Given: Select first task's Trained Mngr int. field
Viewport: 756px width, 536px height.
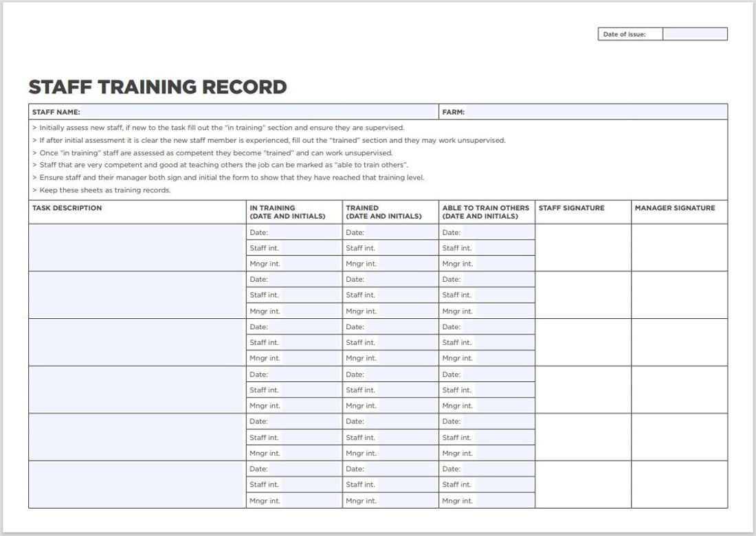Looking at the screenshot, I should 408,264.
